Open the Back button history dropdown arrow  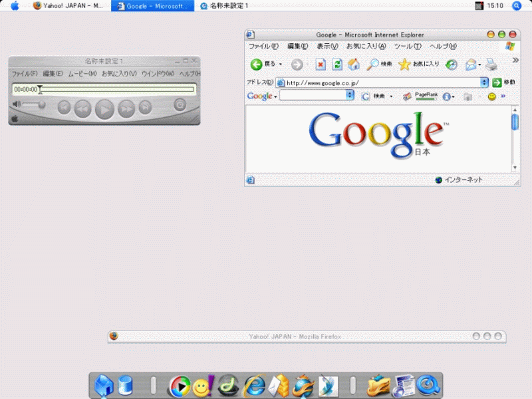pos(281,64)
